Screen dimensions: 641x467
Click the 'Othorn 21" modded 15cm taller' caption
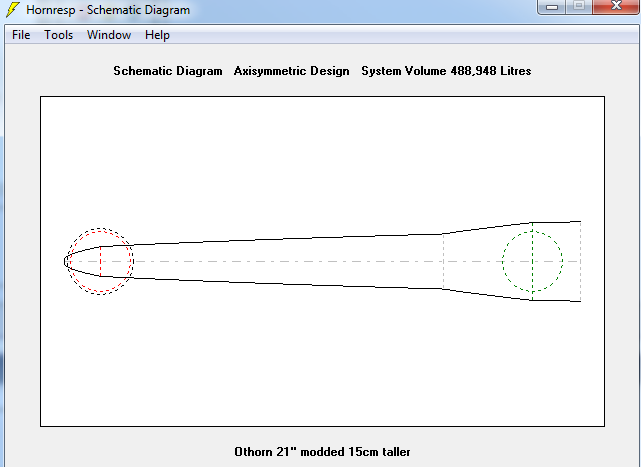(322, 452)
